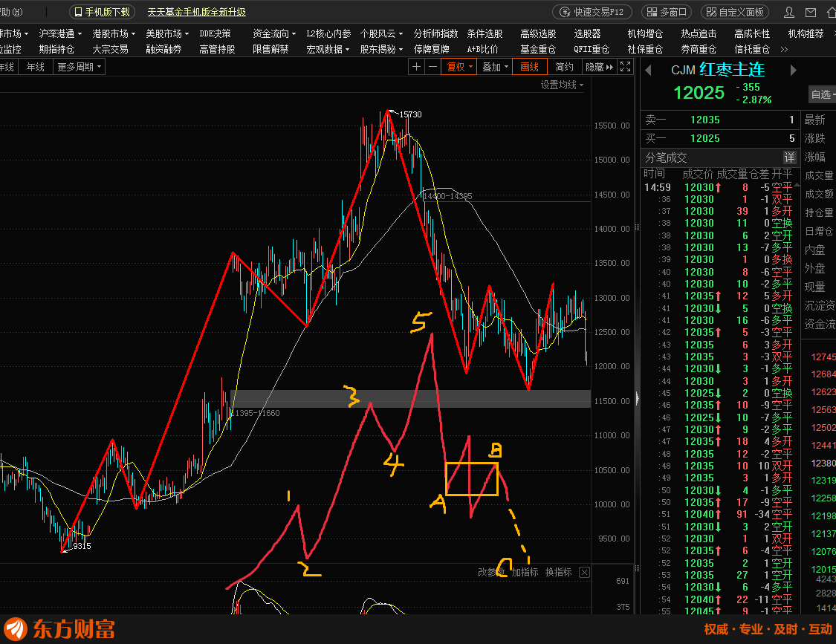
Task: Close the indicator panel with X
Action: pyautogui.click(x=584, y=572)
